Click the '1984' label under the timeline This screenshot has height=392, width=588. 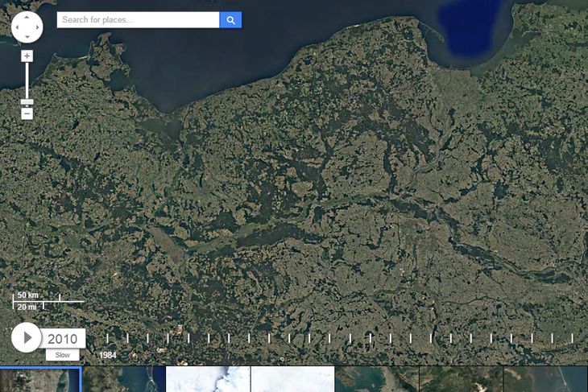coord(108,355)
